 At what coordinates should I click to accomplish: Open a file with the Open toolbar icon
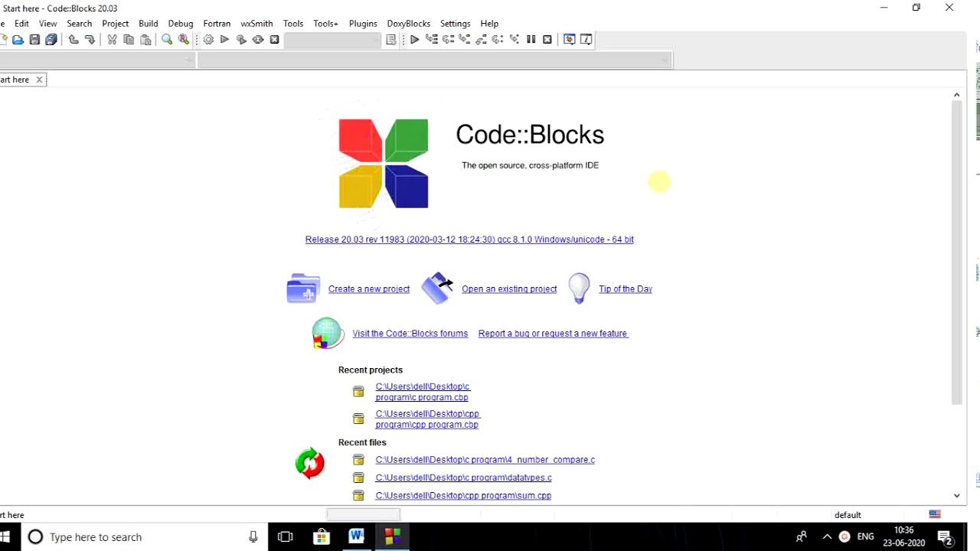[18, 40]
